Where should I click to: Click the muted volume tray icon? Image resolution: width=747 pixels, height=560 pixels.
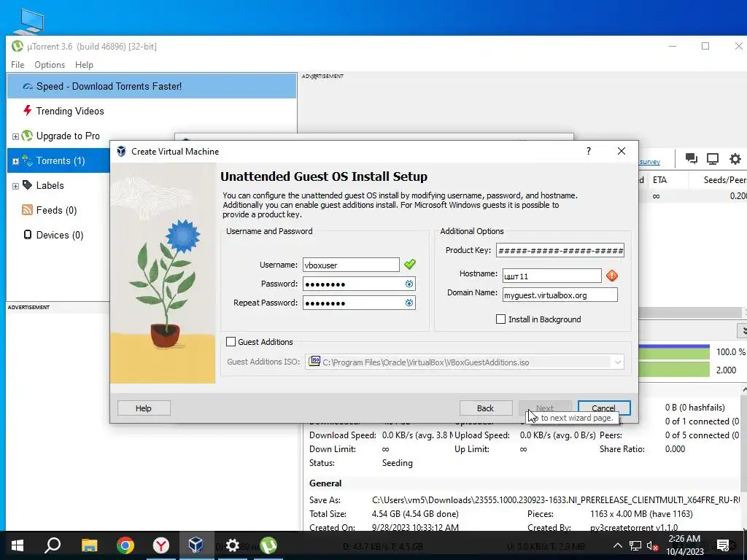652,545
